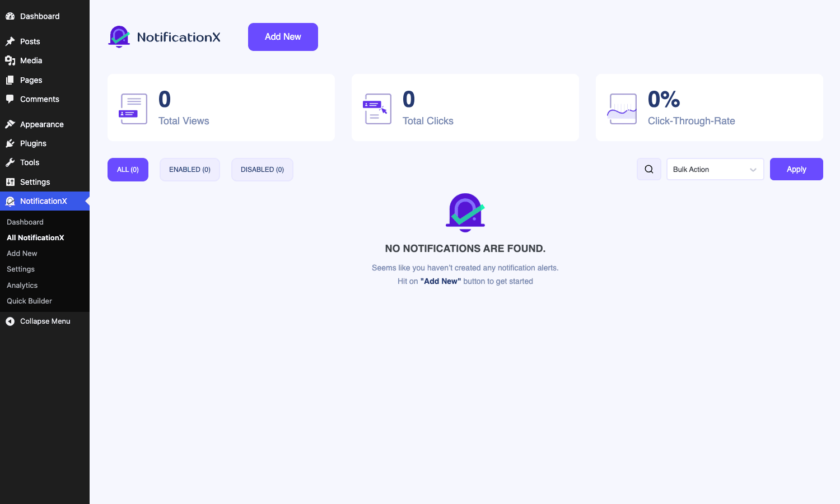Filter by ENABLED (0) notifications
The height and width of the screenshot is (504, 840).
190,170
